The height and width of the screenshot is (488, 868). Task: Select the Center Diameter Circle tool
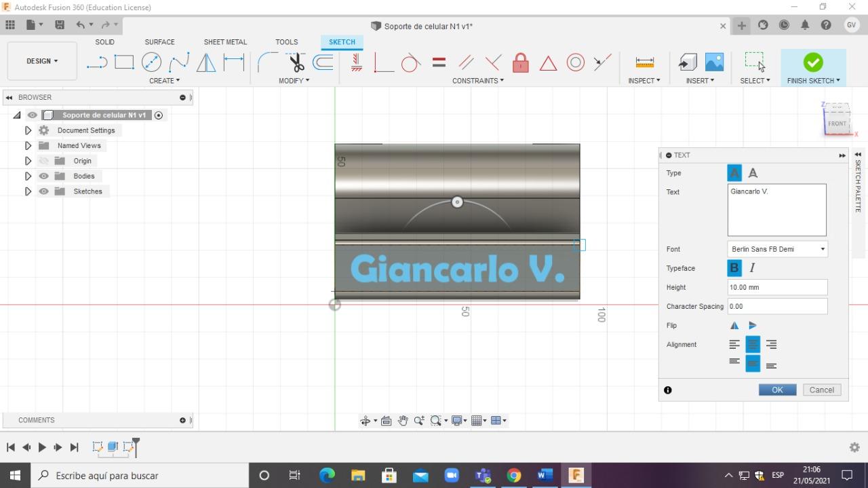151,62
